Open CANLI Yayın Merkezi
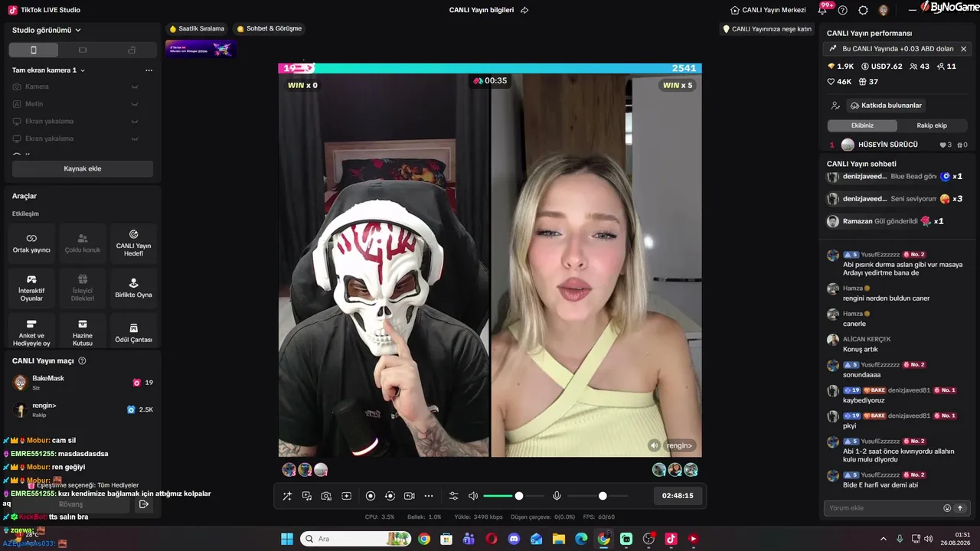This screenshot has height=551, width=980. tap(768, 10)
